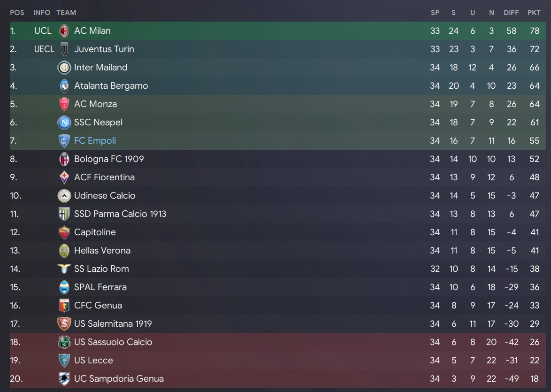This screenshot has width=551, height=392.
Task: Click the Juventus Turin club crest
Action: click(x=64, y=49)
